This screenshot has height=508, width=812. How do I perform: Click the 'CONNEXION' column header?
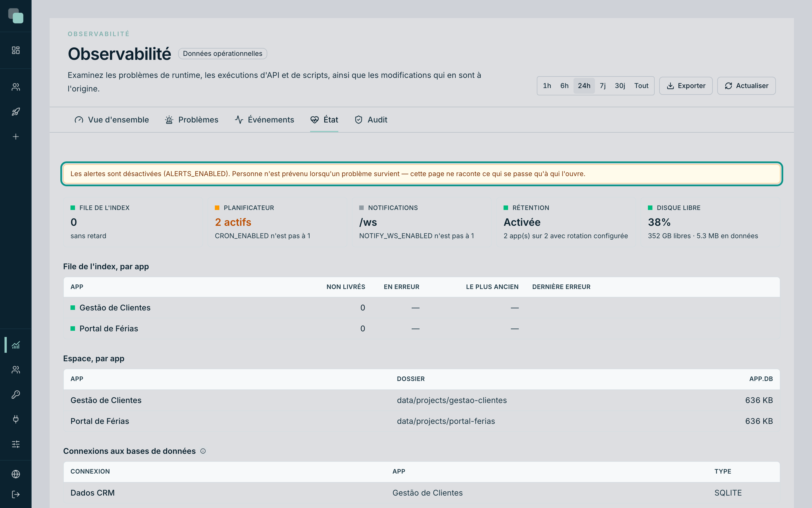click(90, 471)
